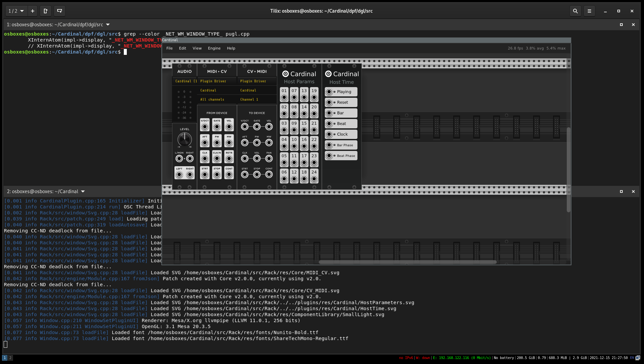
Task: Expand terminal 2 title dropdown arrow
Action: click(x=83, y=191)
